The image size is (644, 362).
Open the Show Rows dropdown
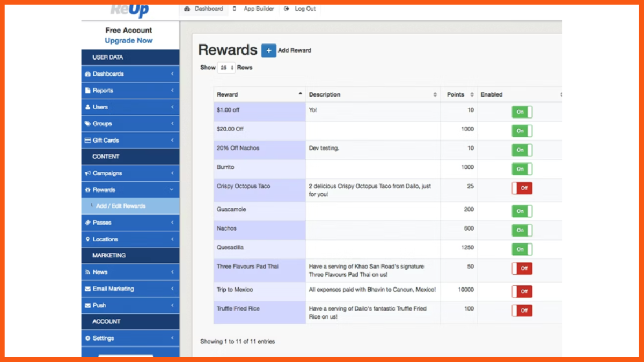click(x=225, y=67)
